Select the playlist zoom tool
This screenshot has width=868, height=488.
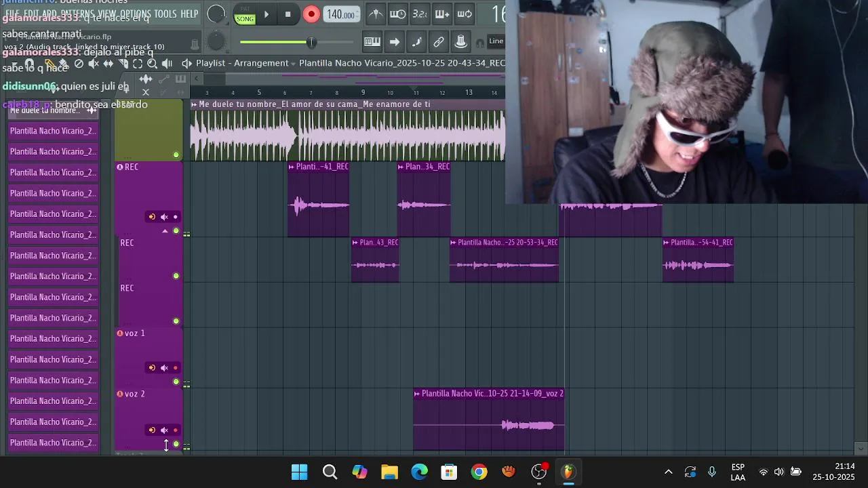point(153,64)
